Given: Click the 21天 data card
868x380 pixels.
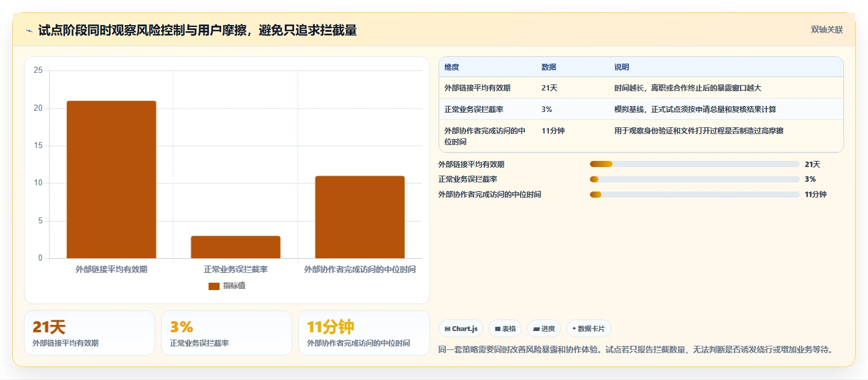Looking at the screenshot, I should pyautogui.click(x=89, y=333).
